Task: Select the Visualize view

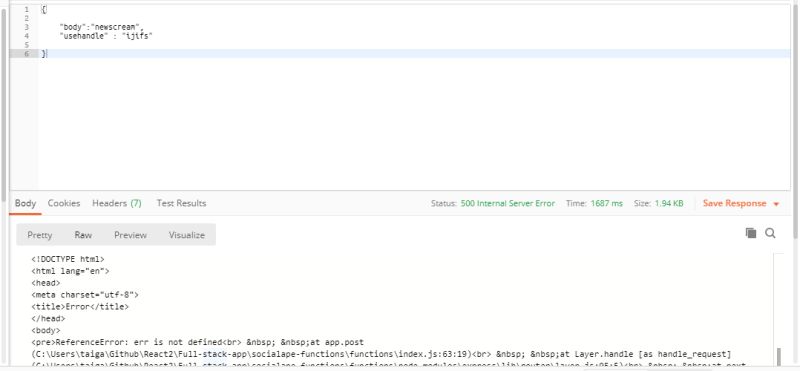Action: [187, 235]
